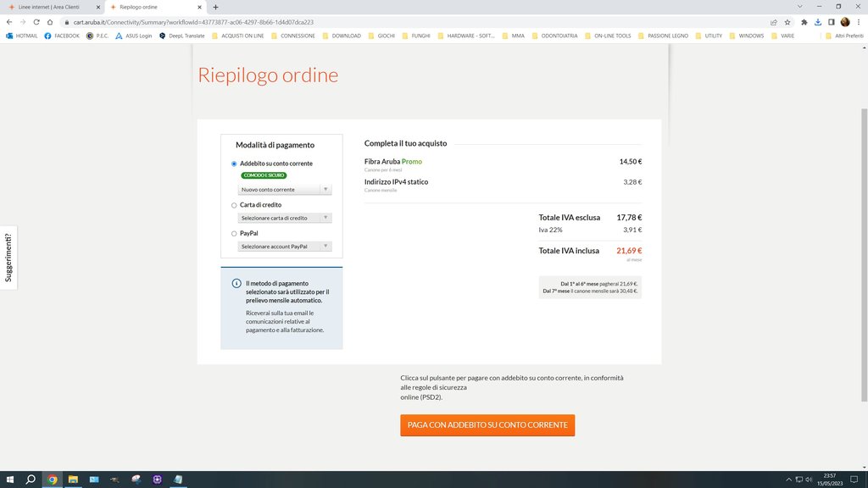The image size is (868, 488).
Task: Open the Altri Preferiti bookmark folder
Action: point(844,36)
